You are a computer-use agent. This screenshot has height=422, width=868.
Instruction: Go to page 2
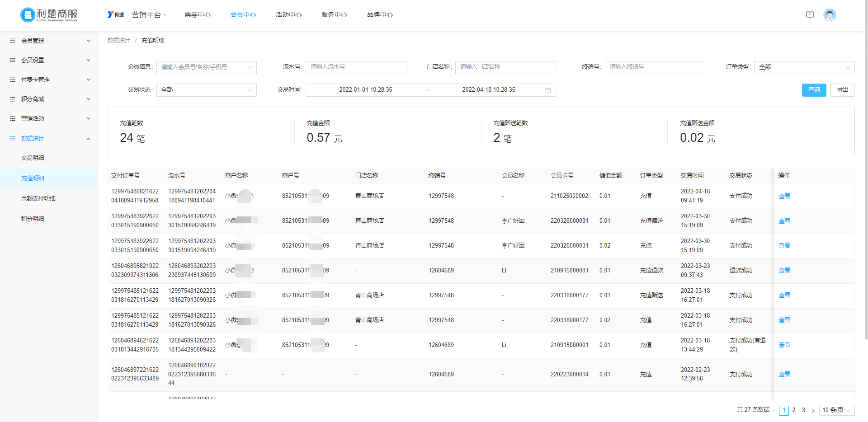(794, 410)
